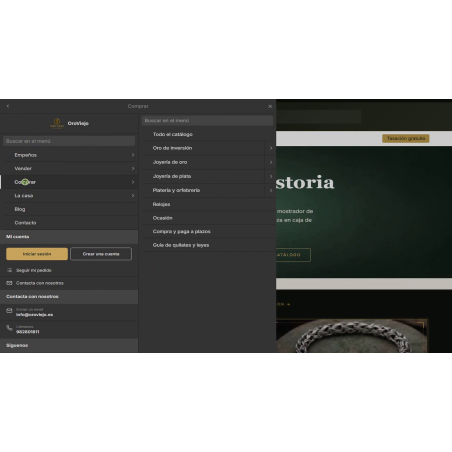Click the Síguenos section header
The width and height of the screenshot is (452, 452).
tap(69, 345)
